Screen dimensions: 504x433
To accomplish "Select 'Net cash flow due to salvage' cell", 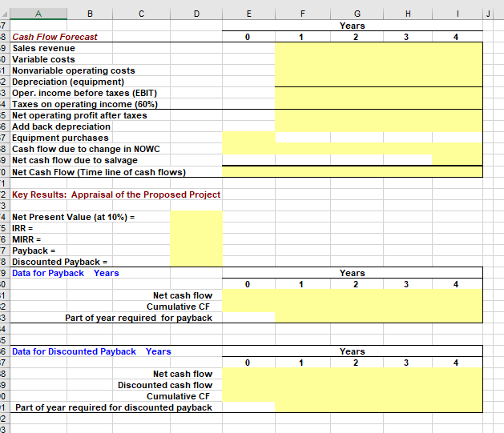I will click(x=75, y=160).
